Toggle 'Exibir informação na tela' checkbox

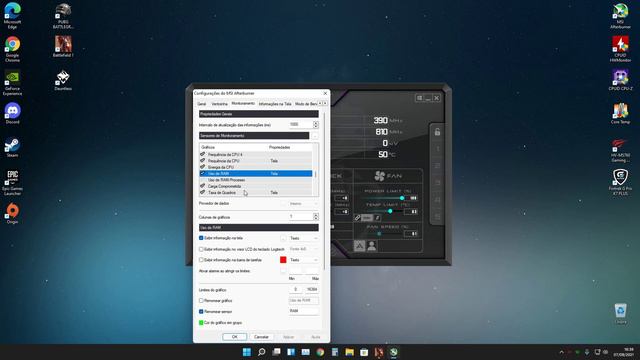[201, 238]
